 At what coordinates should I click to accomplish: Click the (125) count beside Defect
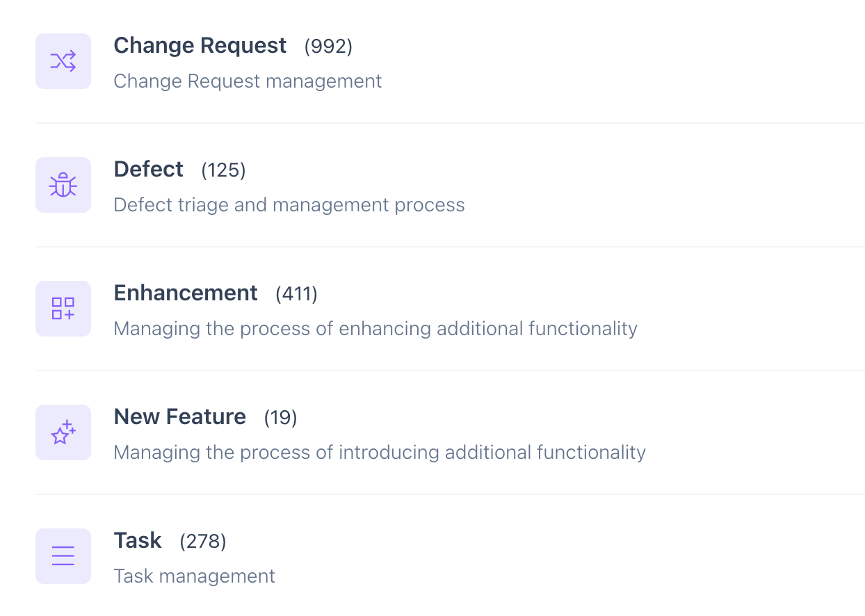(223, 170)
